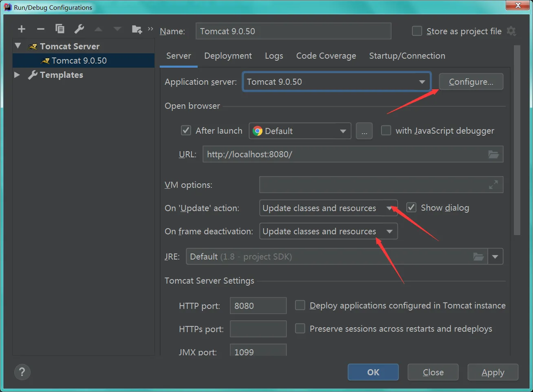Image resolution: width=533 pixels, height=392 pixels.
Task: Click Chrome icon in browser selector
Action: pyautogui.click(x=258, y=131)
